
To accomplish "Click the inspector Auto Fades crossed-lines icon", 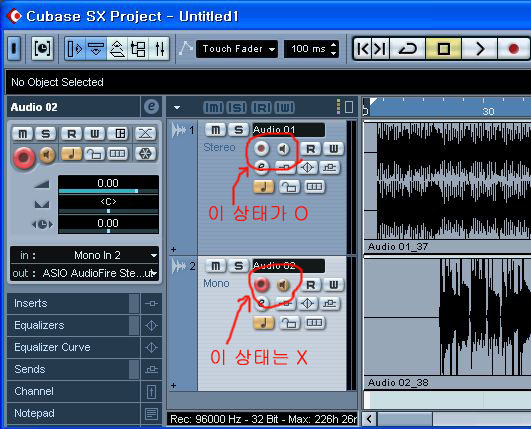I will [x=146, y=134].
